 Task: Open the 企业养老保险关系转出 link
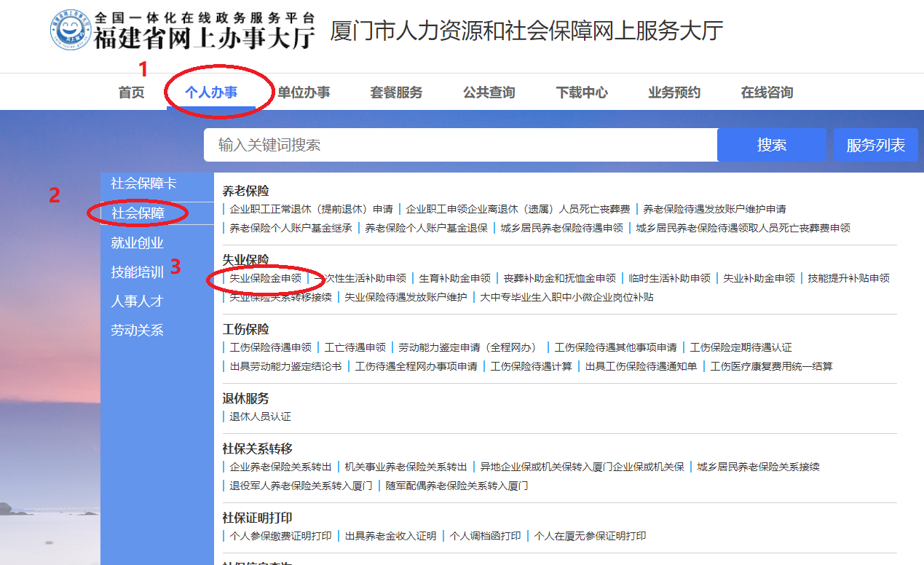[280, 467]
